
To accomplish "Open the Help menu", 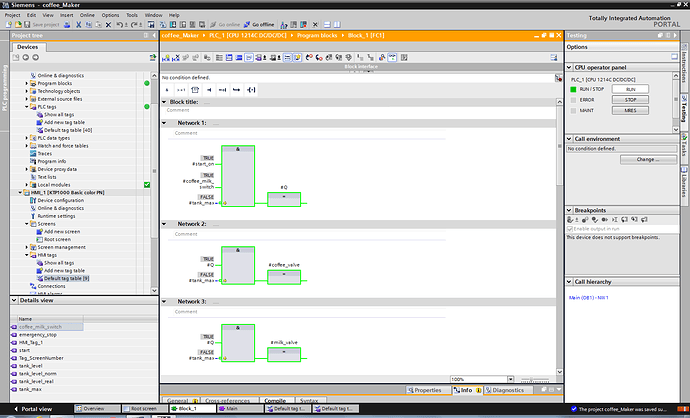I will pyautogui.click(x=174, y=15).
